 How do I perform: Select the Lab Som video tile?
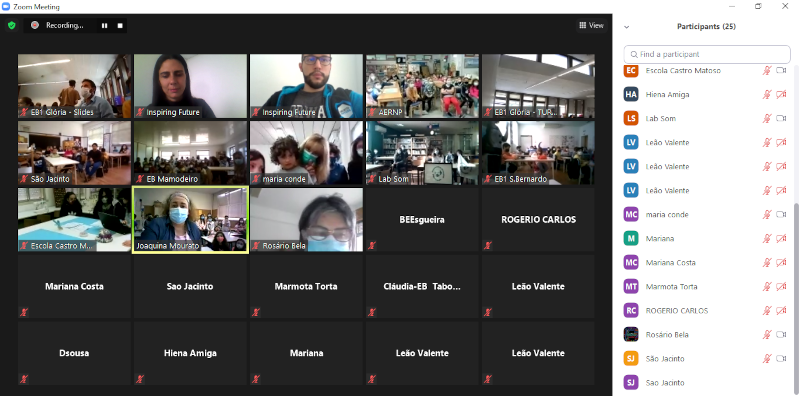click(422, 153)
